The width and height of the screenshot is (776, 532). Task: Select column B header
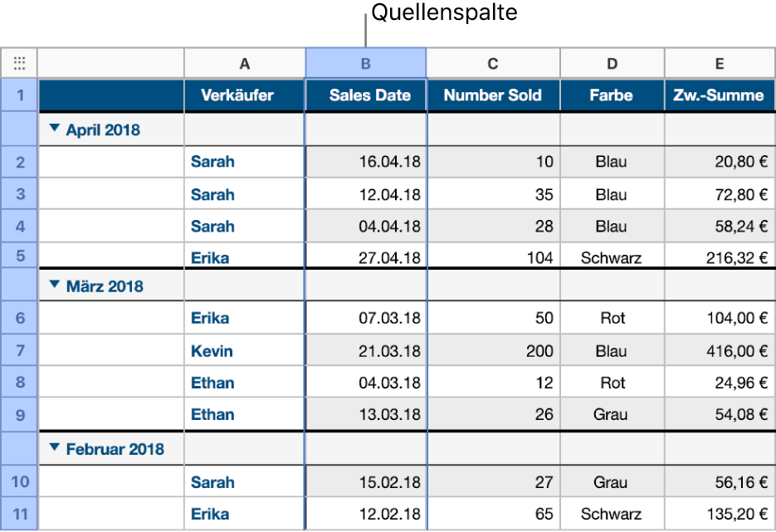pyautogui.click(x=366, y=63)
